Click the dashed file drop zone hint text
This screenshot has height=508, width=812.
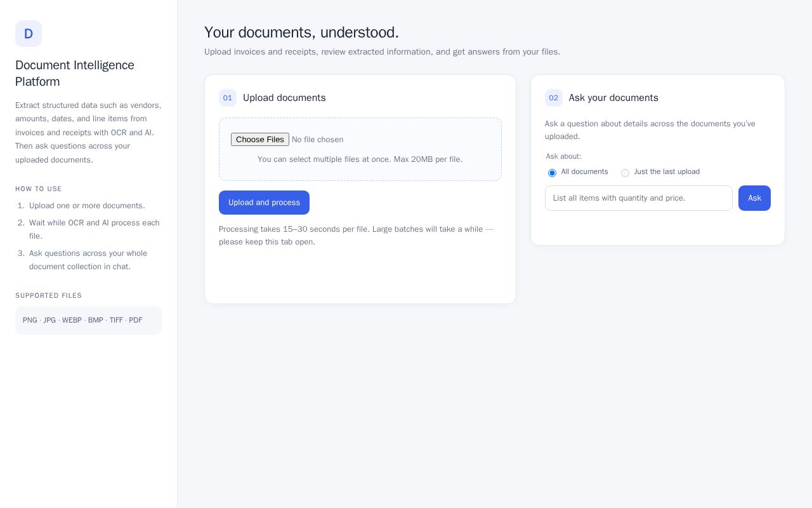(x=360, y=159)
